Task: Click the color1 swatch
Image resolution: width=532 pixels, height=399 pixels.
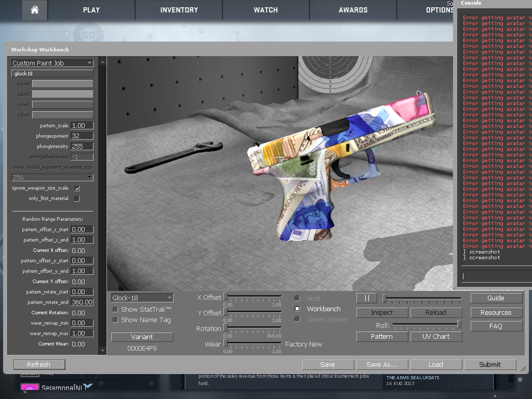Action: point(62,95)
